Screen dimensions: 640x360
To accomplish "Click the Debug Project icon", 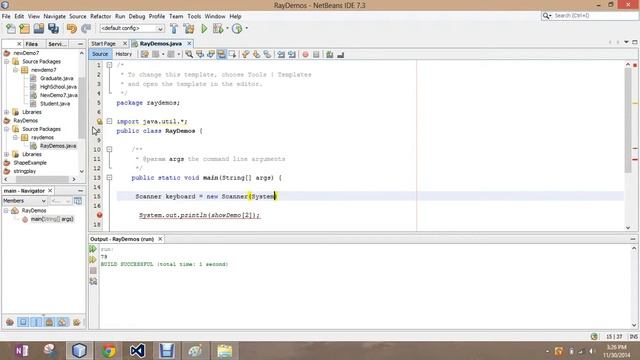I will [218, 29].
